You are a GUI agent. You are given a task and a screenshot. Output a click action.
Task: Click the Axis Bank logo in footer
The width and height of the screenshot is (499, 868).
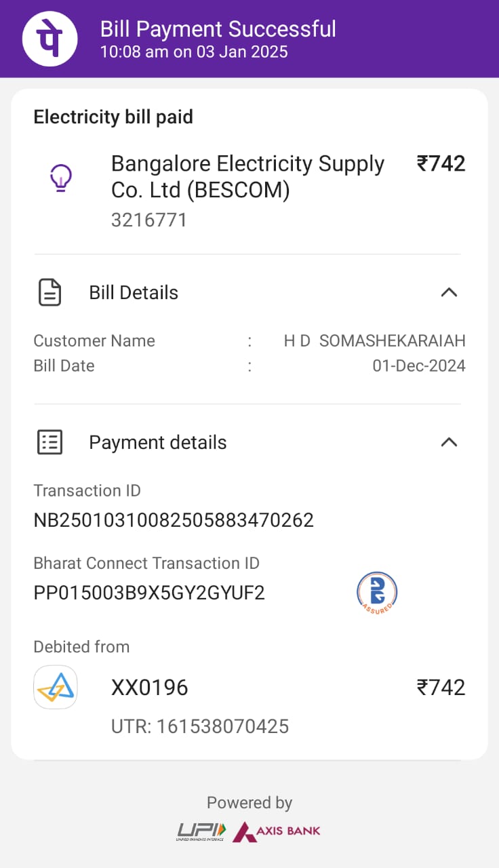(277, 831)
